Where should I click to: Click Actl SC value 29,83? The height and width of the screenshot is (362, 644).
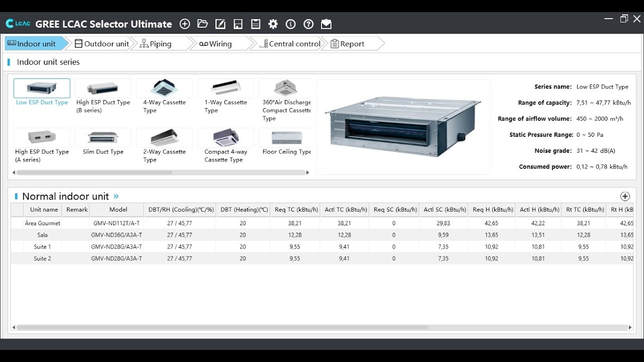443,223
